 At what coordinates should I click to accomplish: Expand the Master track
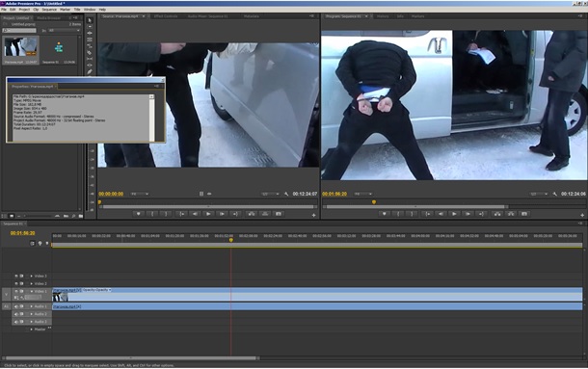click(32, 329)
